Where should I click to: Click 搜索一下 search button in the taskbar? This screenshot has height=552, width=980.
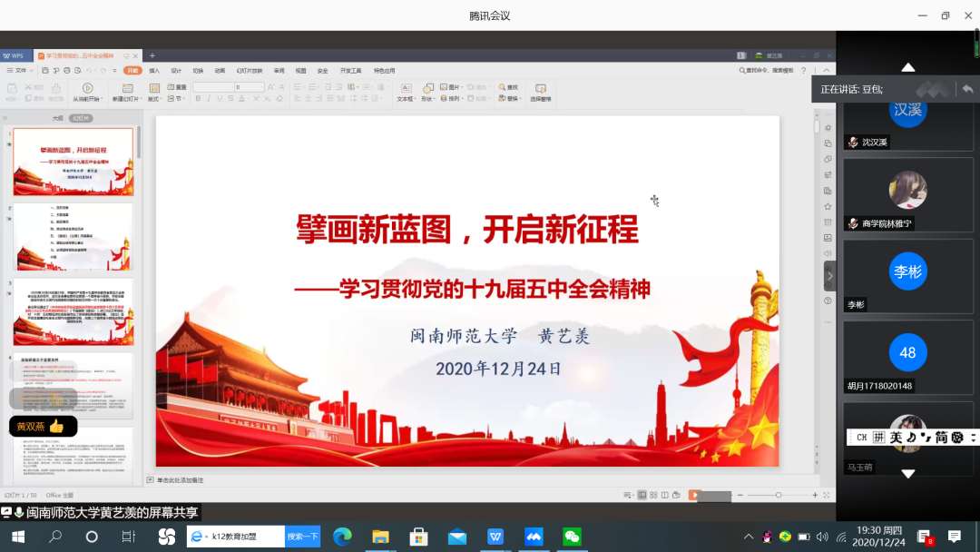tap(302, 537)
